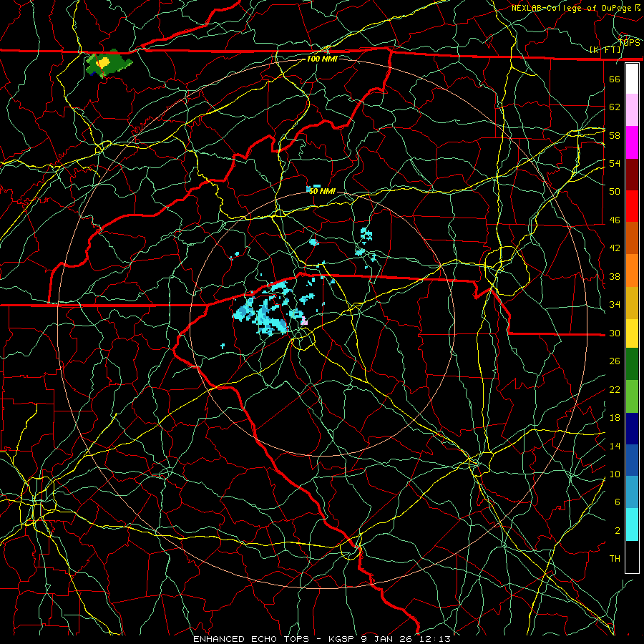The width and height of the screenshot is (644, 644).
Task: Click the '6' legend value
Action: point(618,502)
